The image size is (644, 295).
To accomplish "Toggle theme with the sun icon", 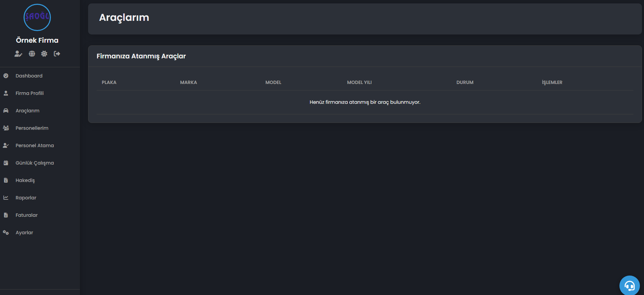I will [44, 54].
